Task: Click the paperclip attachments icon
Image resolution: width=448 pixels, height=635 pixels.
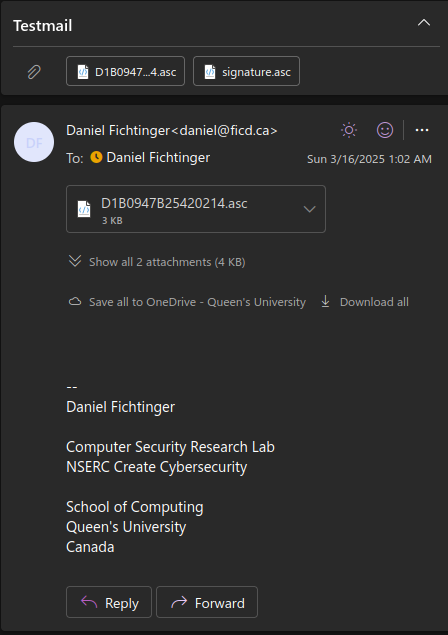Action: [34, 72]
